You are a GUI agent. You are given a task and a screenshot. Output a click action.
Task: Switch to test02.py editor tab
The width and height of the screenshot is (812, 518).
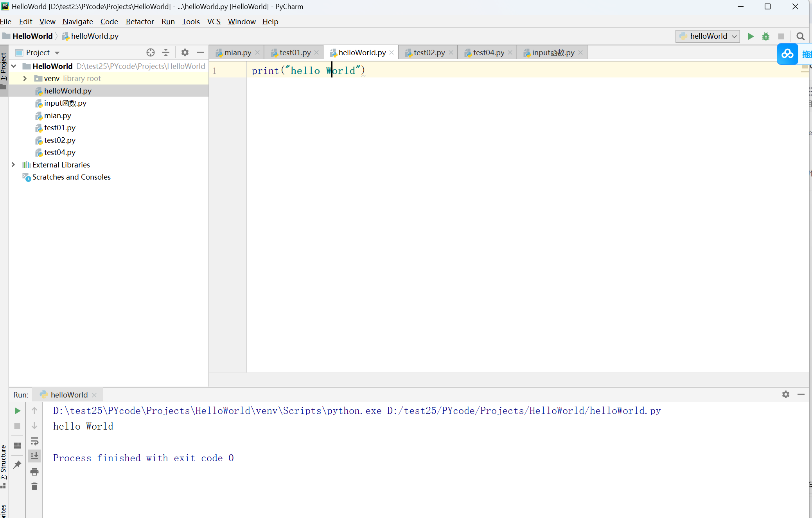(429, 52)
